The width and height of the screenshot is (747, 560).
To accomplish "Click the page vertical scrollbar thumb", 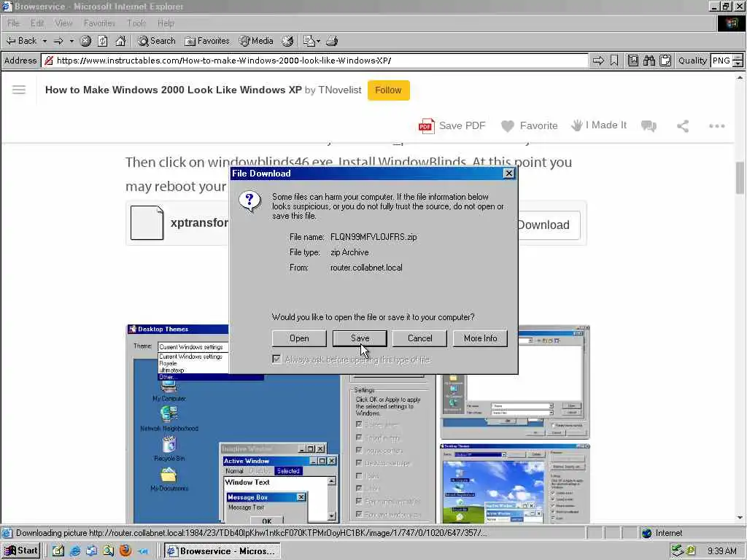I will click(740, 178).
